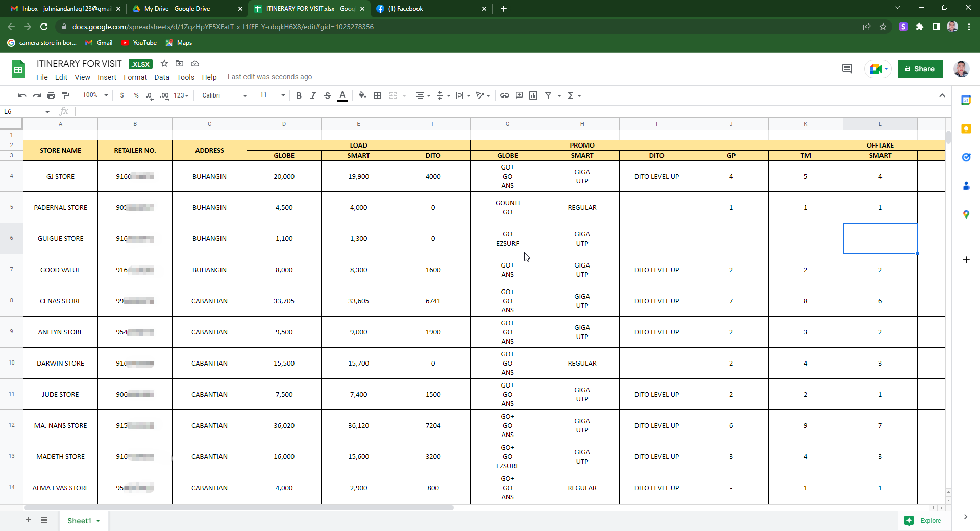Image resolution: width=980 pixels, height=531 pixels.
Task: Open the Format menu
Action: pos(135,77)
